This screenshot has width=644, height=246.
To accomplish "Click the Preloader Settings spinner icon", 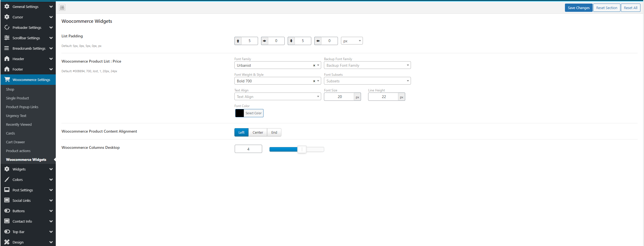I will point(7,27).
